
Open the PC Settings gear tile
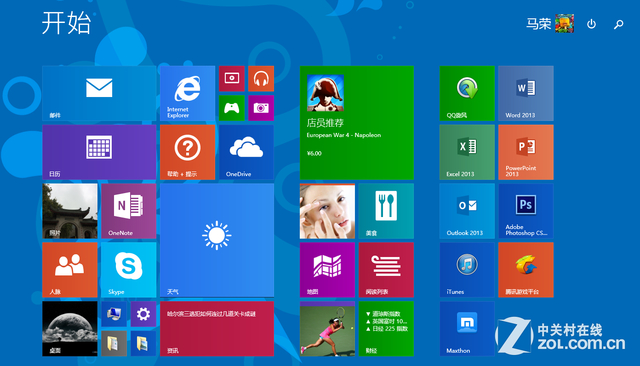coord(143,314)
